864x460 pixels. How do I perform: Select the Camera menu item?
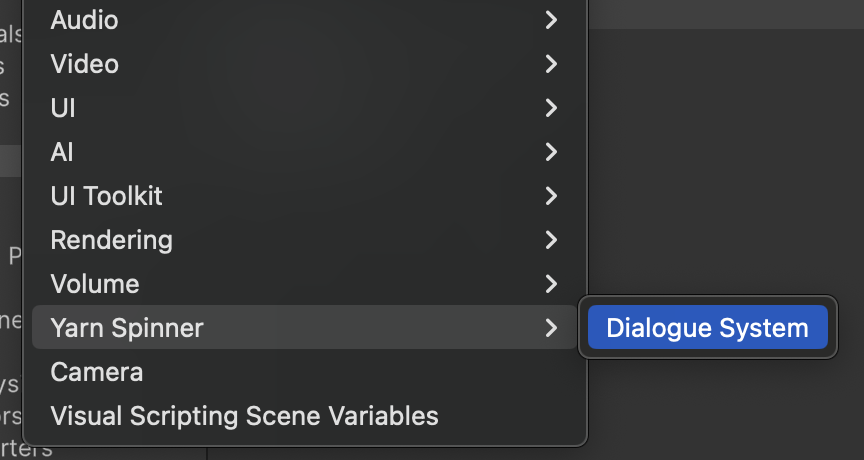(x=97, y=372)
